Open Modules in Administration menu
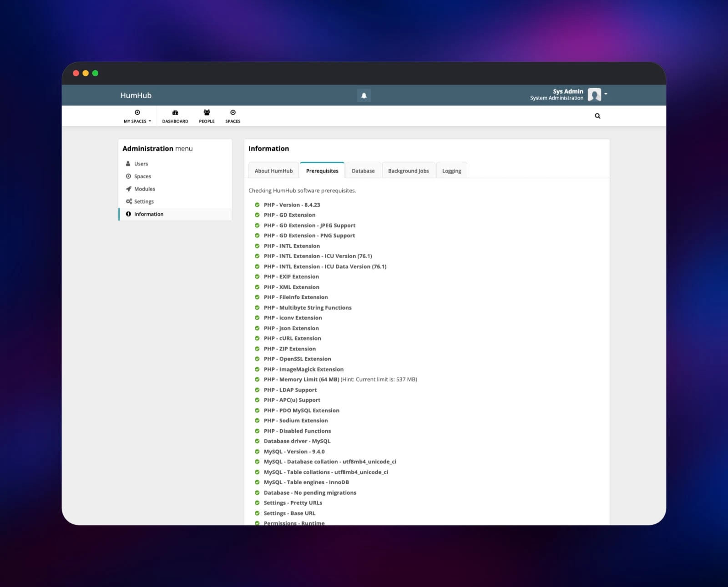 (175, 189)
